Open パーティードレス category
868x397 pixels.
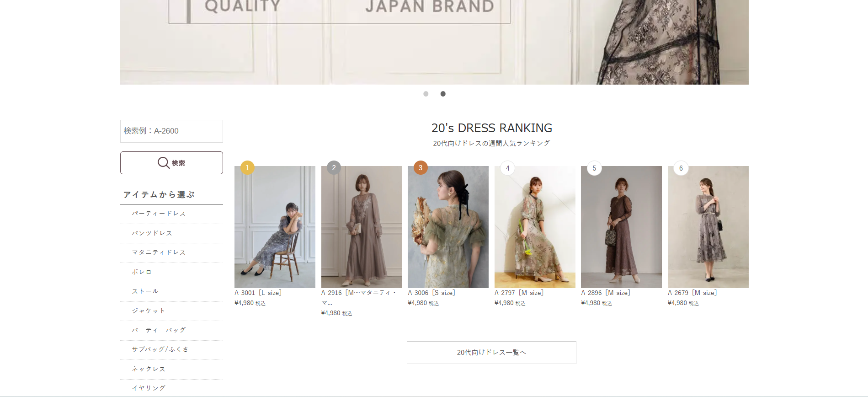click(159, 214)
